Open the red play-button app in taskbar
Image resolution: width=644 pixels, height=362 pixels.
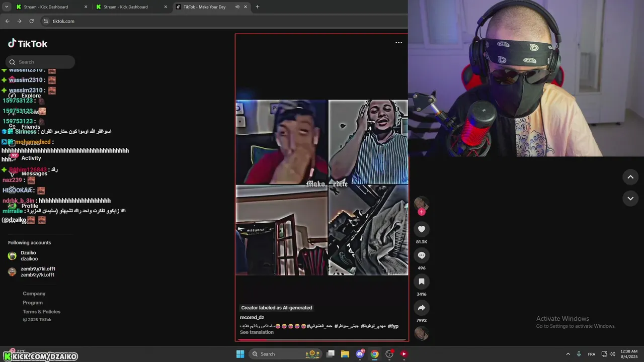point(404,354)
